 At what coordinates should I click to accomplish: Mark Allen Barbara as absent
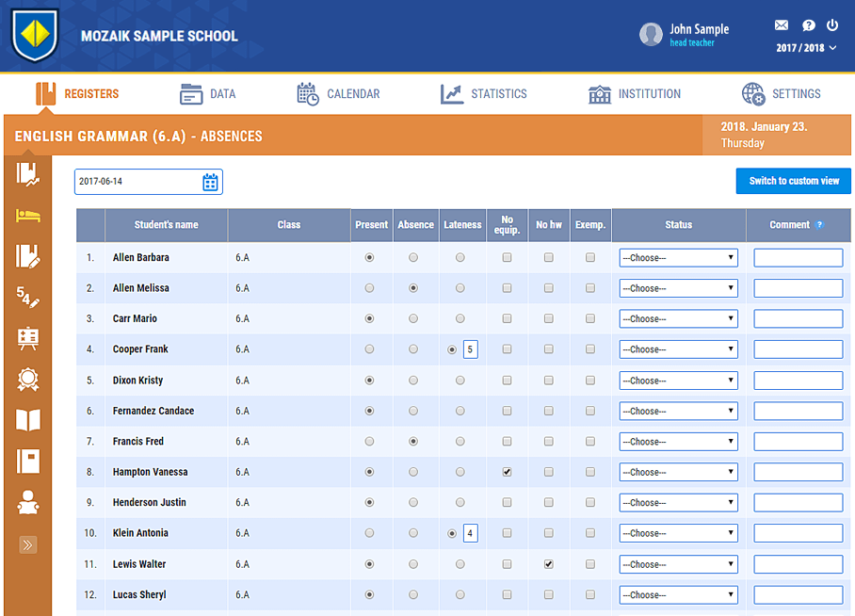[x=414, y=257]
